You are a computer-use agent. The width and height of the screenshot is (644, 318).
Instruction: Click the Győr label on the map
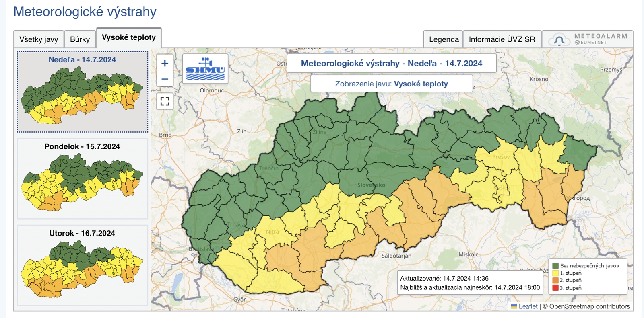click(239, 300)
